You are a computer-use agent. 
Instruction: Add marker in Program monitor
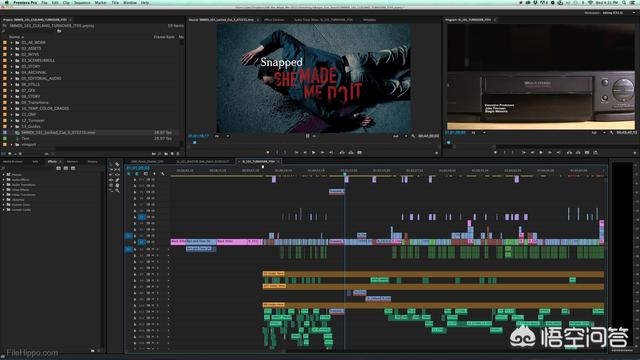pyautogui.click(x=496, y=153)
